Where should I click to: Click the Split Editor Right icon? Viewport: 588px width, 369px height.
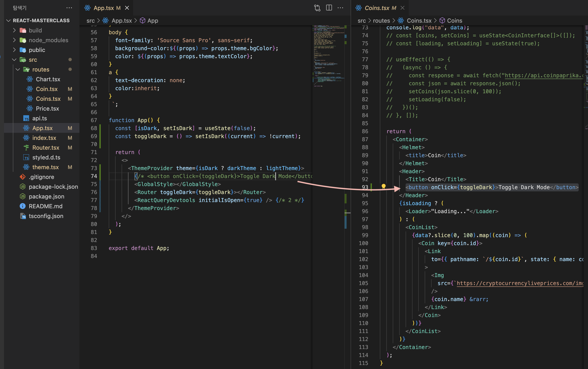coord(329,8)
